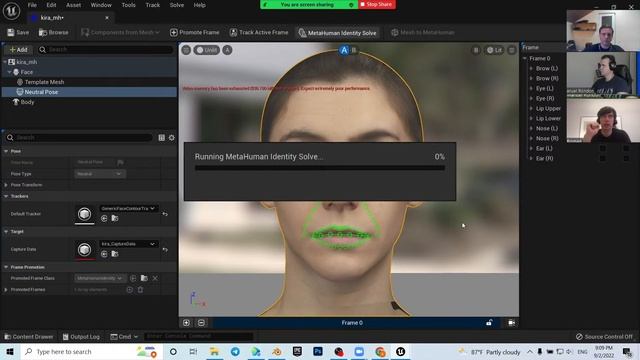Open the Track menu
This screenshot has width=640, height=360.
point(153,5)
